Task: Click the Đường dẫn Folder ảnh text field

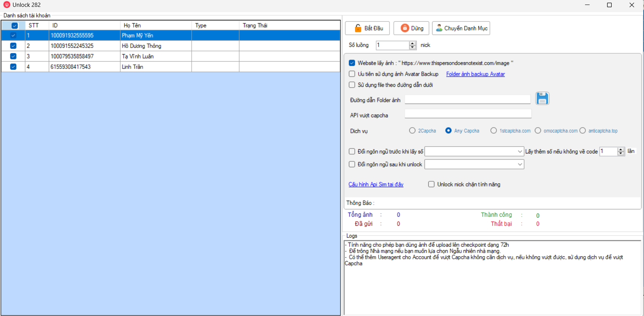Action: click(x=467, y=99)
